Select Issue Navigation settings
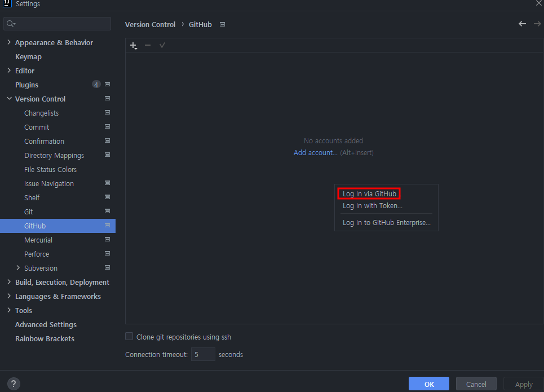 point(49,184)
